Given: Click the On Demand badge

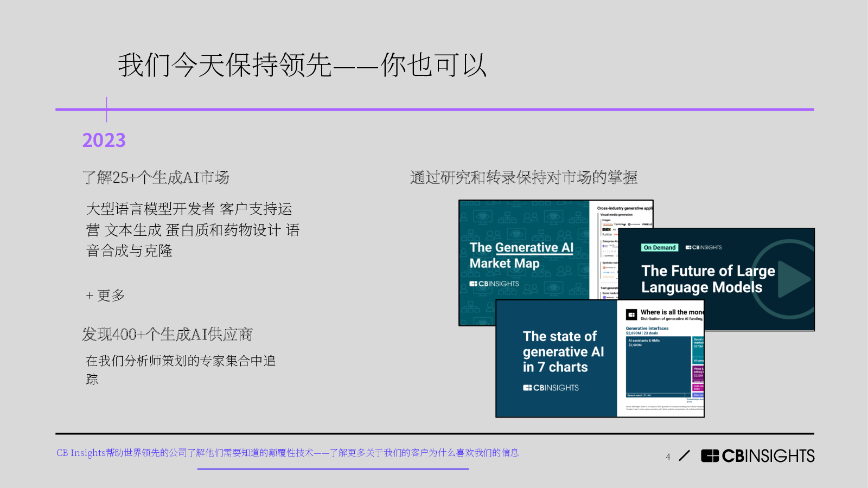Looking at the screenshot, I should 660,247.
